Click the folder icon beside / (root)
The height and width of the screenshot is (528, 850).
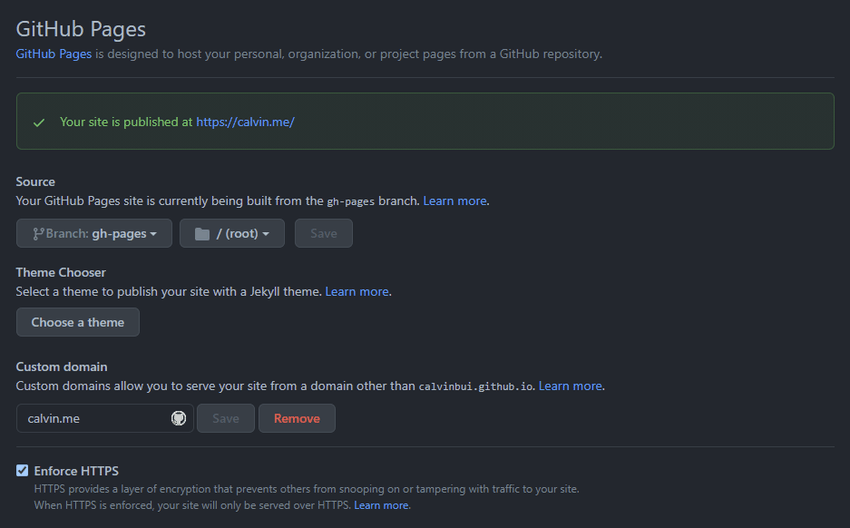point(202,234)
